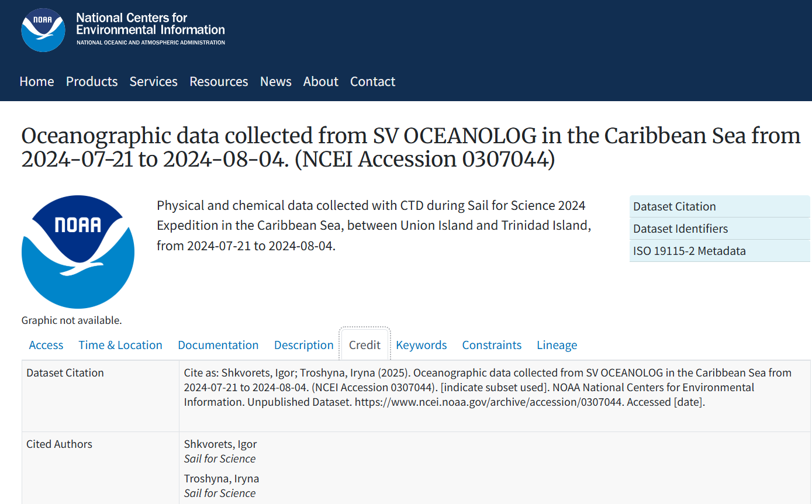Screen dimensions: 812x504
Task: Switch to the Lineage tab
Action: click(x=557, y=345)
